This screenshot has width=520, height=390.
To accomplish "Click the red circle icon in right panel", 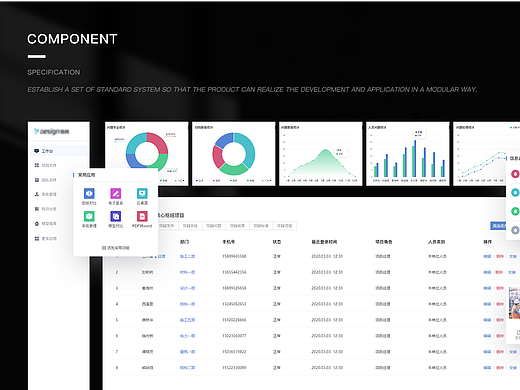I will click(x=515, y=174).
